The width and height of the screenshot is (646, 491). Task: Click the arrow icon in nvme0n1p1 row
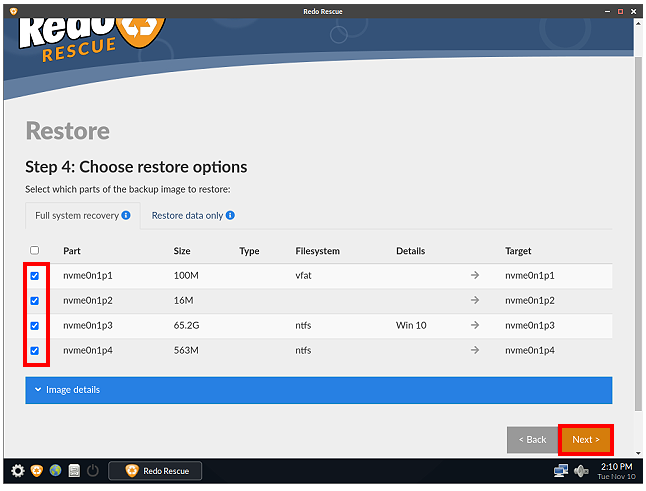tap(475, 275)
